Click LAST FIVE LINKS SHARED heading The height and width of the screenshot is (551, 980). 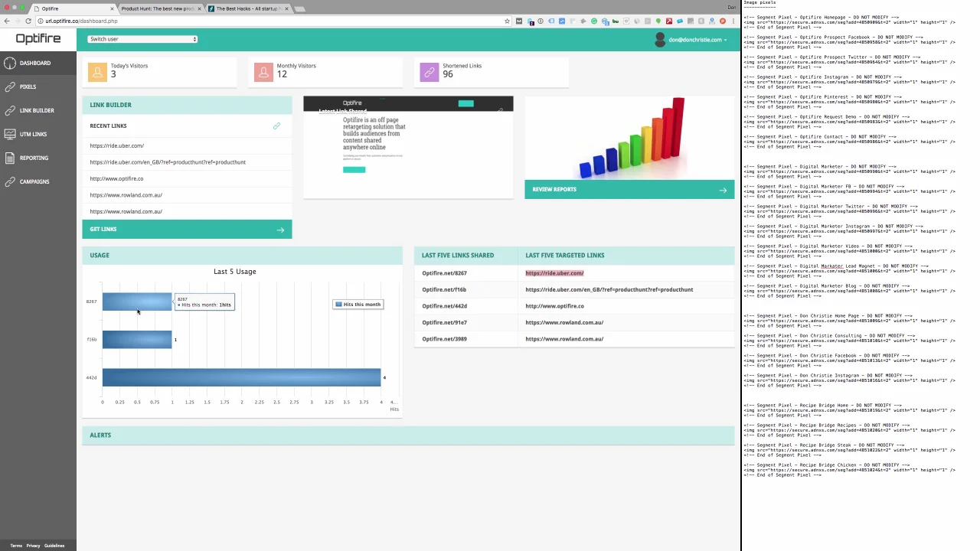458,255
